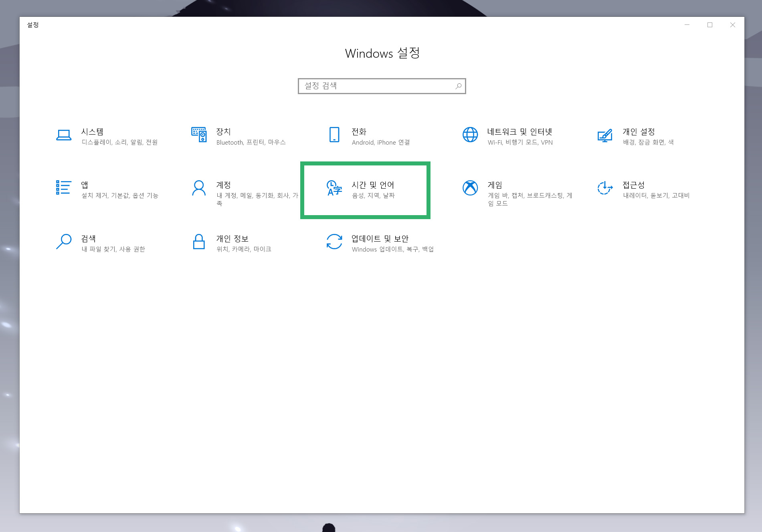Click text 디스플레이, 소리, 알림, 전원

point(119,143)
